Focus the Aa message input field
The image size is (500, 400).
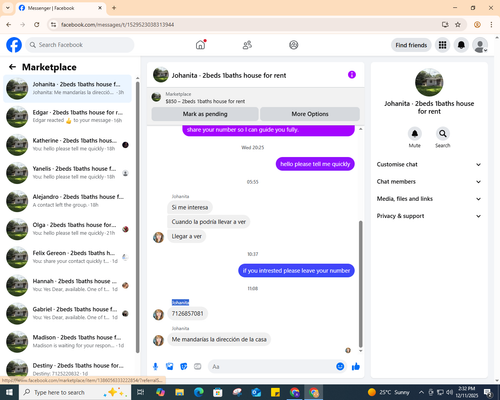(x=272, y=367)
